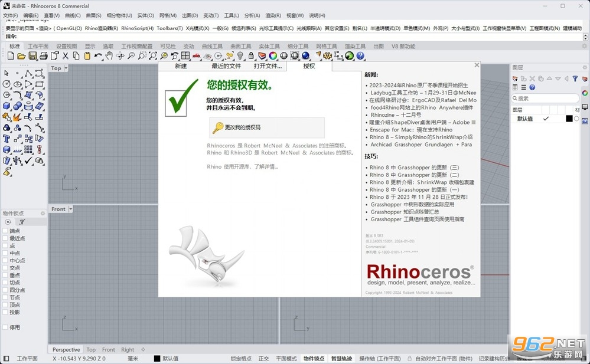Click the New layer icon in the layers panel
Image resolution: width=590 pixels, height=364 pixels.
515,78
